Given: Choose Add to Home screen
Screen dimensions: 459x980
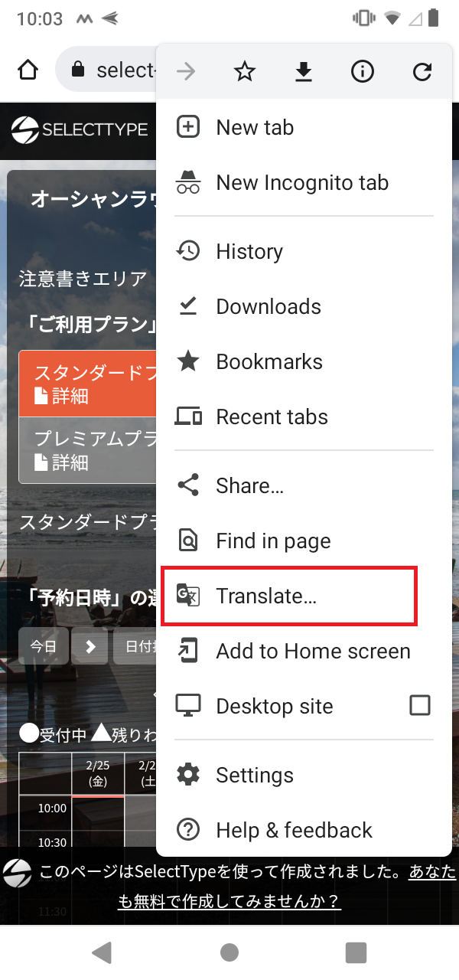Looking at the screenshot, I should coord(313,651).
